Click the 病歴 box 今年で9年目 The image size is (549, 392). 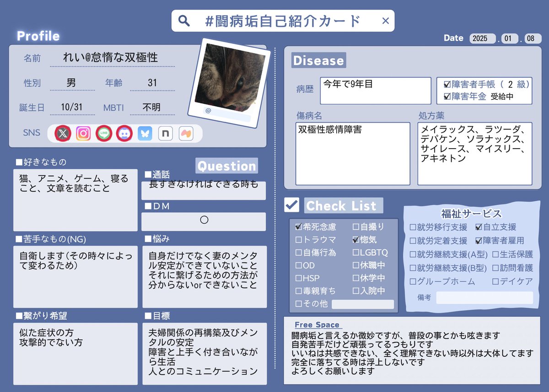point(376,91)
